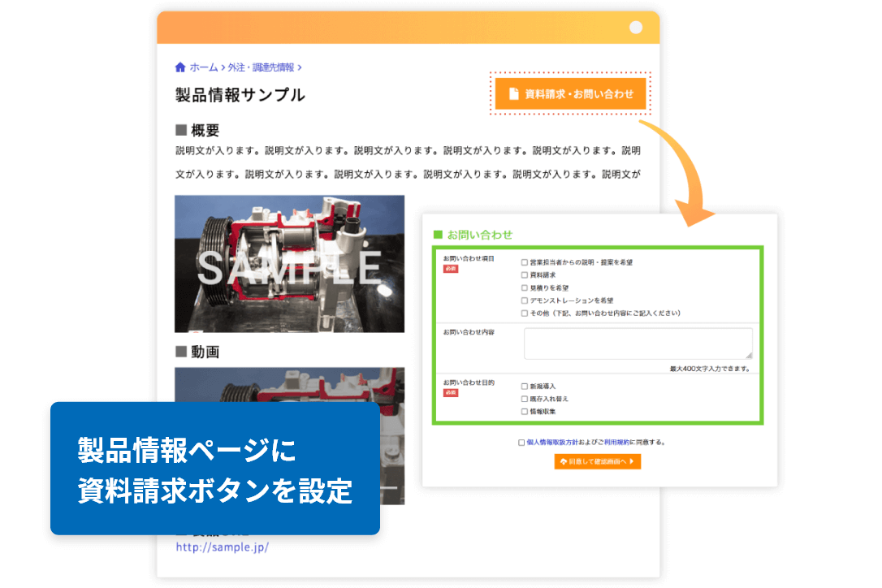This screenshot has width=882, height=588.
Task: Click the SAMPLE product image
Action: click(289, 264)
